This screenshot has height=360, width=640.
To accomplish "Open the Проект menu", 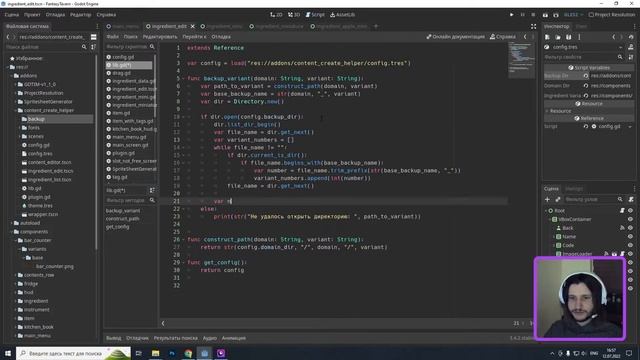I will pyautogui.click(x=32, y=15).
